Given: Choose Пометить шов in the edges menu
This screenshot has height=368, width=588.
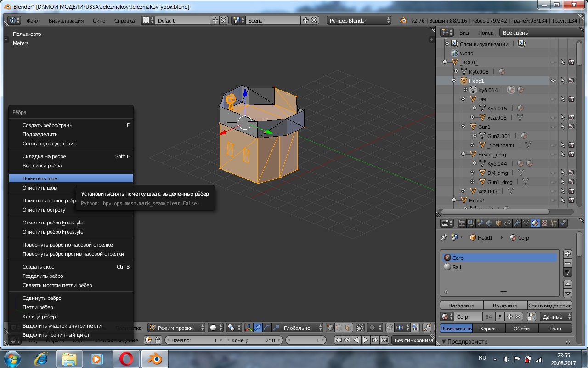Looking at the screenshot, I should point(40,178).
